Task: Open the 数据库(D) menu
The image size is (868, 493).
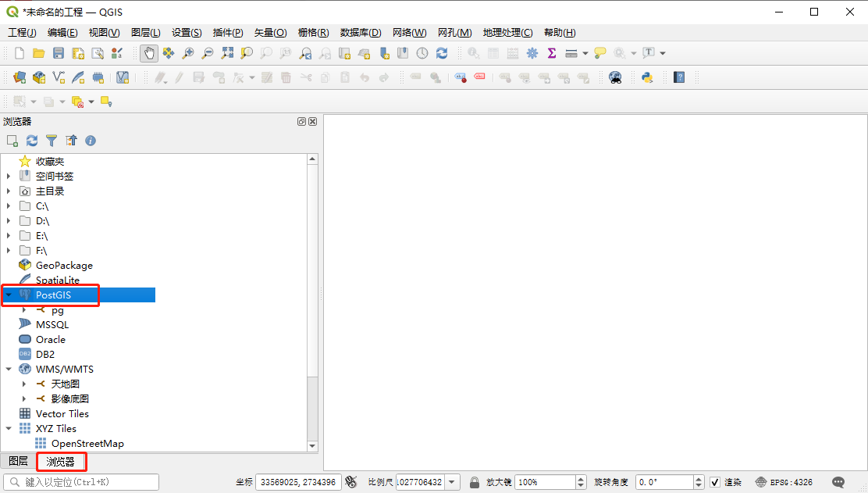Action: click(x=361, y=33)
